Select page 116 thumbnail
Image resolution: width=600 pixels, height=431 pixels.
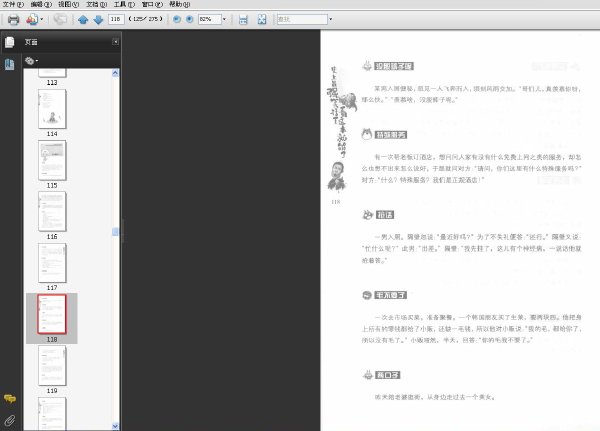click(x=52, y=212)
